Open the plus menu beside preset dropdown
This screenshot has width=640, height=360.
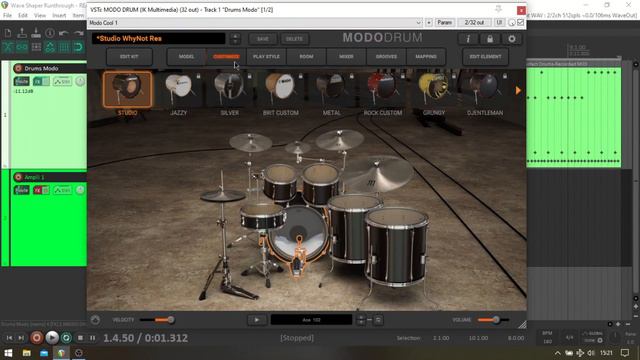429,22
